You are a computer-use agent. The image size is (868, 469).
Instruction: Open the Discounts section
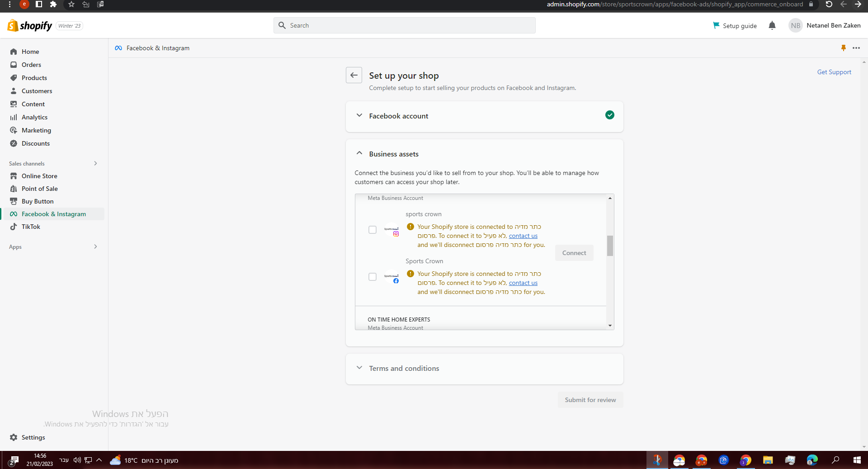(36, 143)
